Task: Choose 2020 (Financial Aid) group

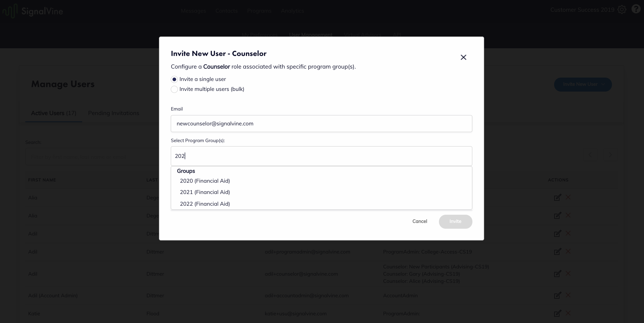Action: click(205, 181)
